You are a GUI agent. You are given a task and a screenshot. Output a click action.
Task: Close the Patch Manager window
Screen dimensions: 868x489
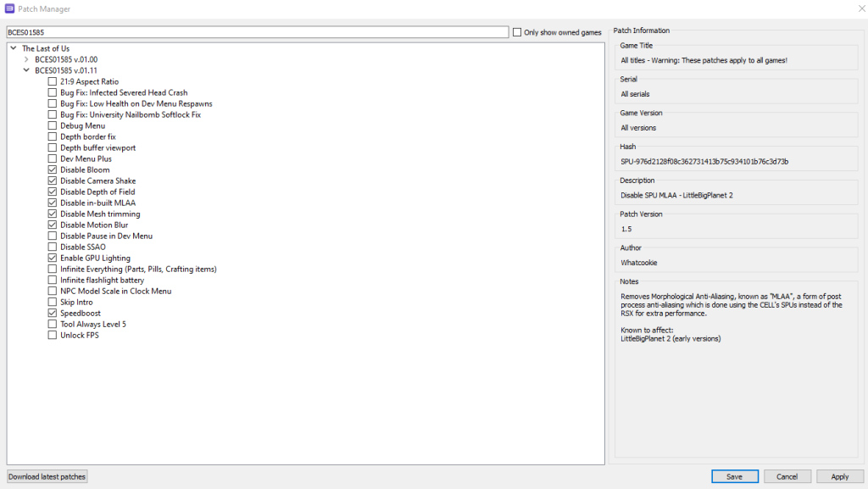click(x=850, y=8)
